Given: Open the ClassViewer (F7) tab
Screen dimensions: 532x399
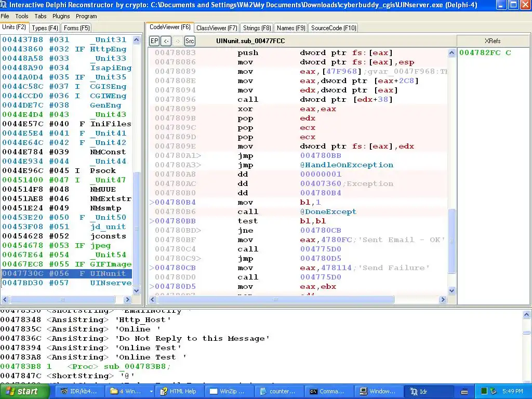Looking at the screenshot, I should coord(217,28).
